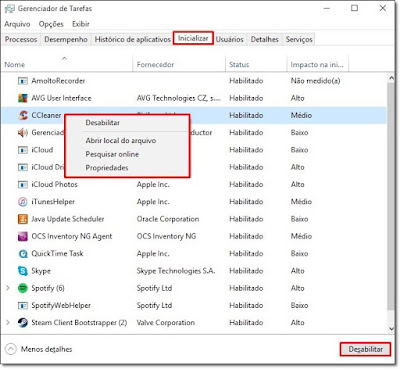Click the CCleaner startup entry icon
Screen dimensions: 400x369
pyautogui.click(x=23, y=115)
